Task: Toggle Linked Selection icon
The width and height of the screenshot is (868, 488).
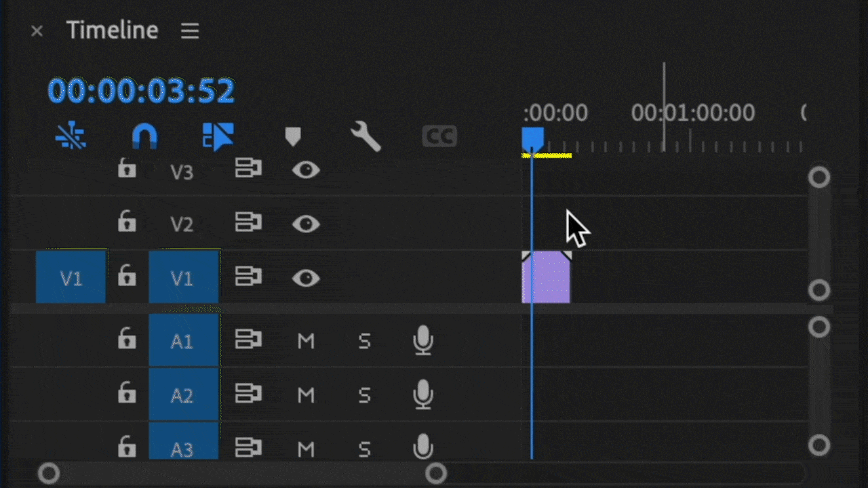Action: point(218,137)
